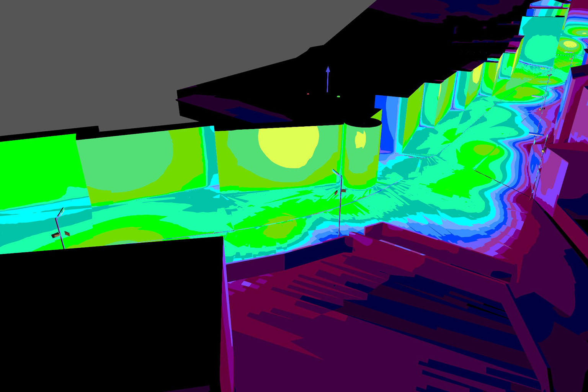Click the small yellow hotspot on cylindrical column
The height and width of the screenshot is (392, 588).
click(360, 139)
